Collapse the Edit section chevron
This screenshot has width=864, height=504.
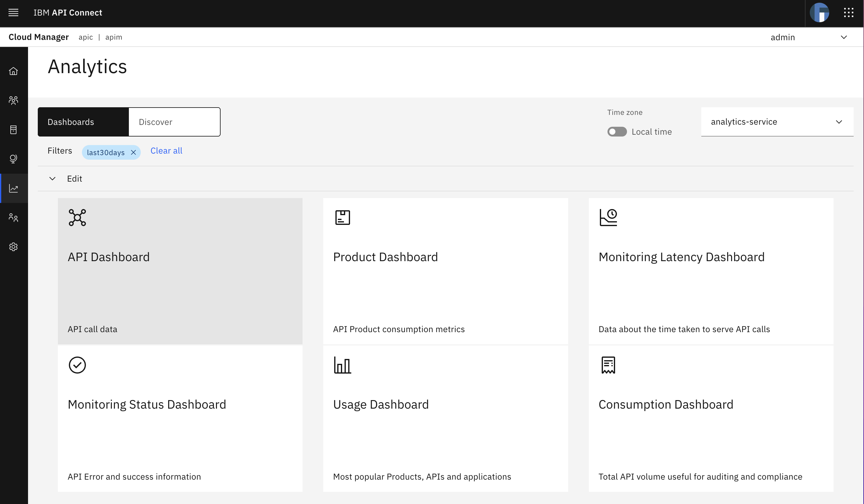pos(52,179)
